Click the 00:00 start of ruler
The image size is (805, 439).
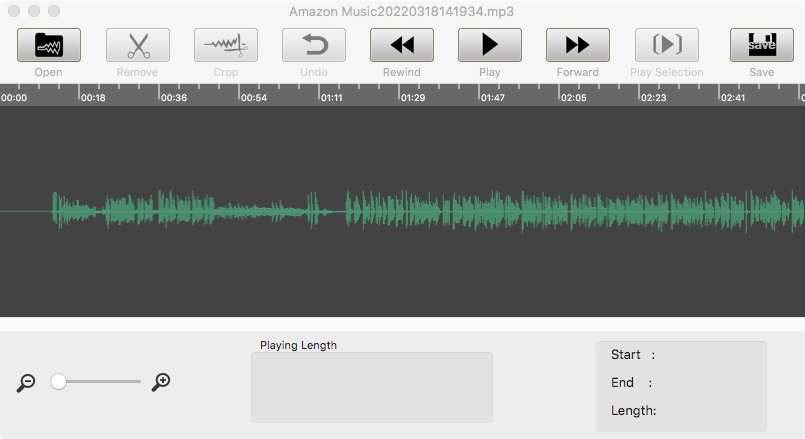coord(14,98)
